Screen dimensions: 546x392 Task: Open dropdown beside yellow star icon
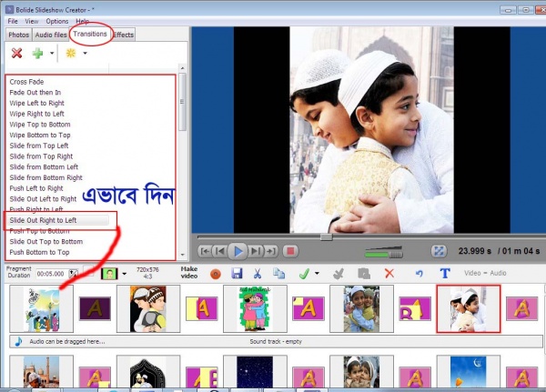click(85, 54)
